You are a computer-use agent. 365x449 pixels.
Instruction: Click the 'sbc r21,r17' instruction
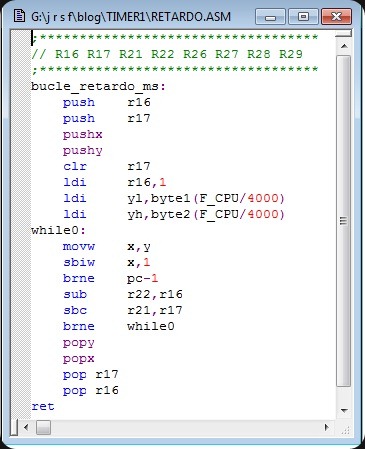click(x=123, y=310)
